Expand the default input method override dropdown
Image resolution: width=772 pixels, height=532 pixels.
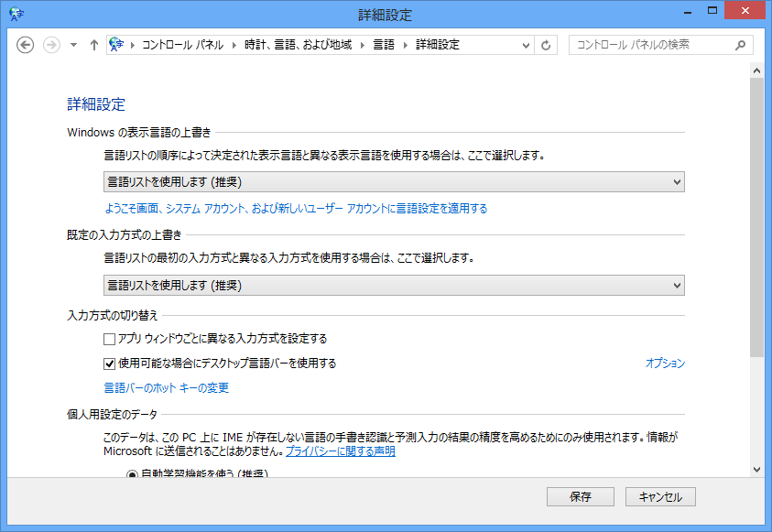tap(394, 286)
